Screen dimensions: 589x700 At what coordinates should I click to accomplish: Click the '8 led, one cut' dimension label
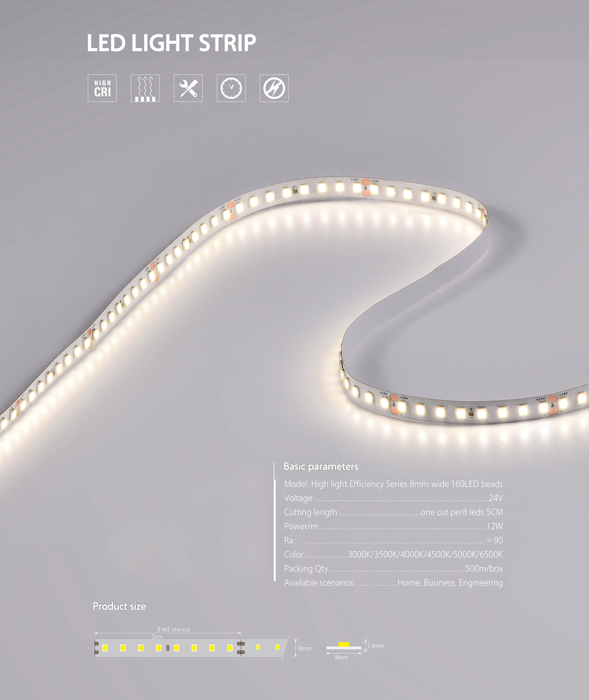pos(173,629)
